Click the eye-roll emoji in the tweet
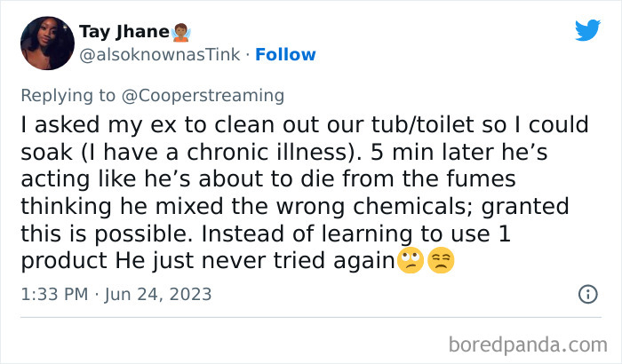Viewport: 622px width, 364px height. point(410,261)
